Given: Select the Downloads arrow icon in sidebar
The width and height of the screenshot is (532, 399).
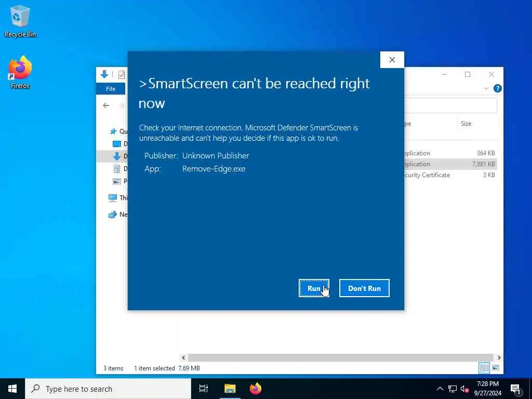Looking at the screenshot, I should tap(116, 156).
